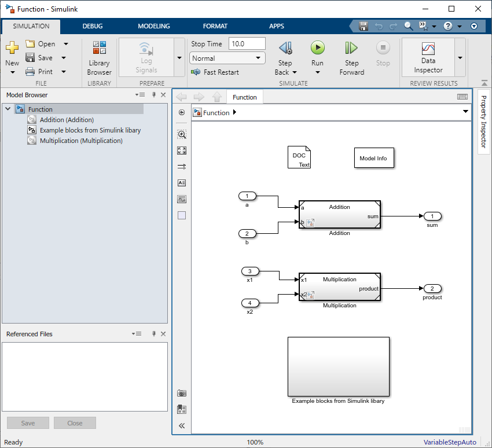Click the Zoom In palette icon
Screen dimensions: 492x448
[x=182, y=134]
